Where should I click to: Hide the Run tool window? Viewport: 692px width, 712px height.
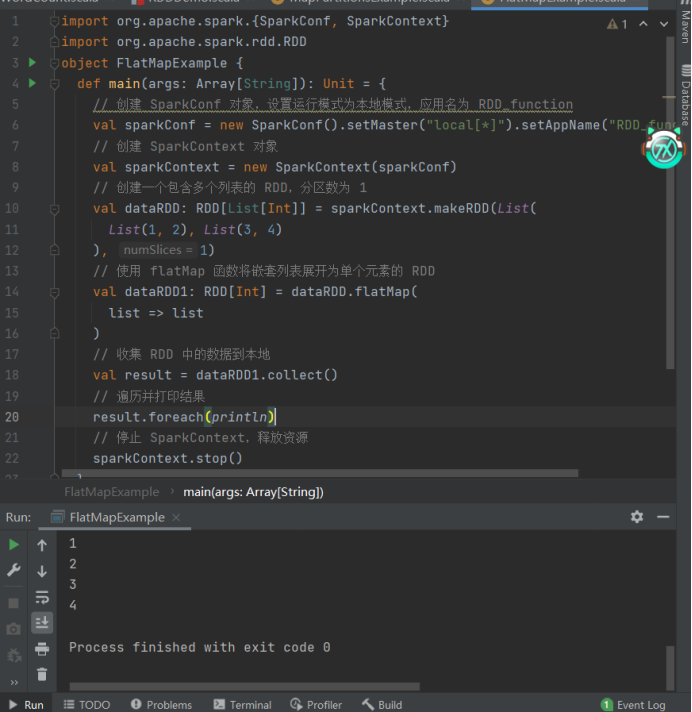tap(663, 517)
